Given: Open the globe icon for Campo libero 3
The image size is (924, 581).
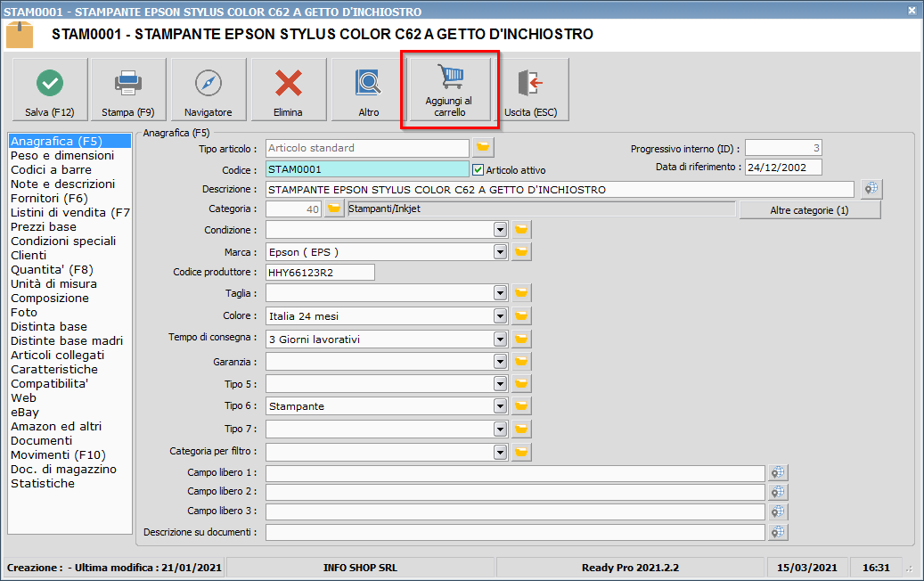Looking at the screenshot, I should tap(778, 511).
